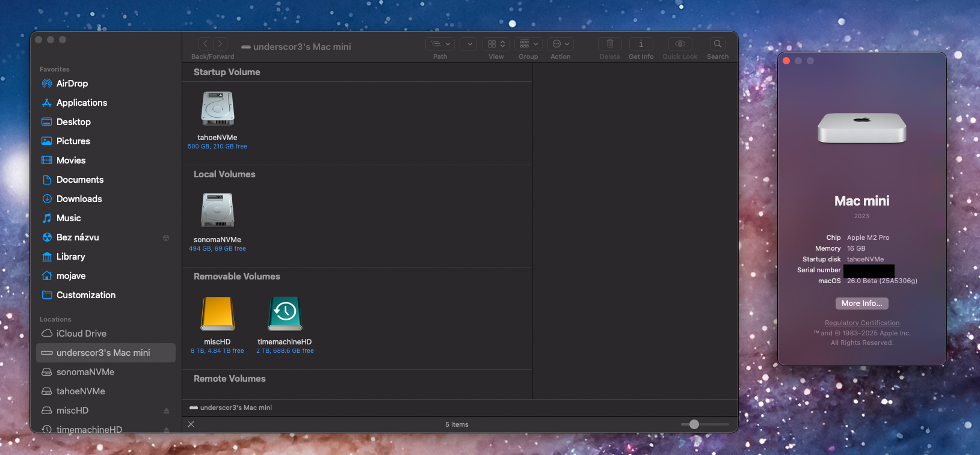This screenshot has height=455, width=980.
Task: Open Applications in the sidebar
Action: (106, 103)
